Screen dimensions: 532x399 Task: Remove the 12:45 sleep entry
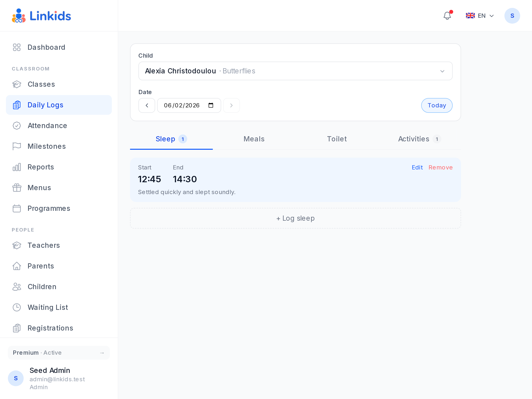[x=441, y=167]
